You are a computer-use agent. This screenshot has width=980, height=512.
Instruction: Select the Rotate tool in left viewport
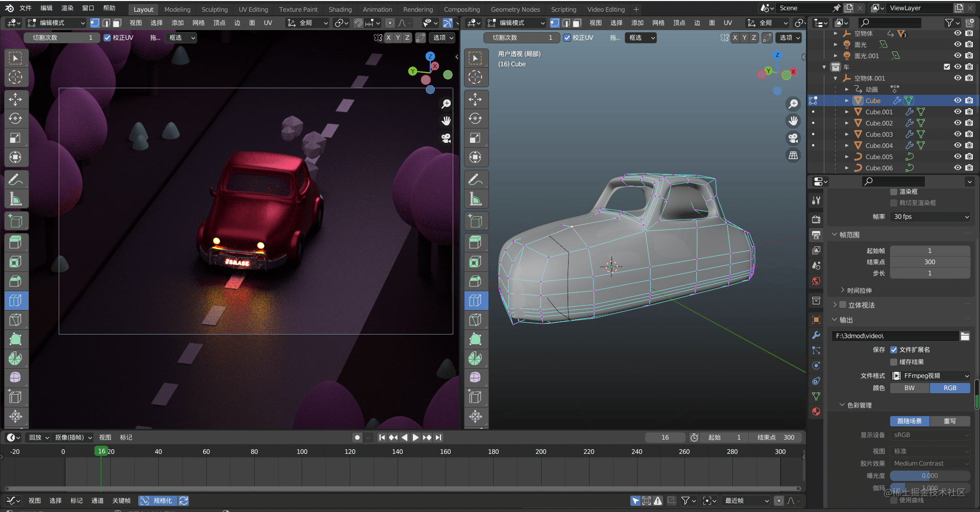click(16, 119)
